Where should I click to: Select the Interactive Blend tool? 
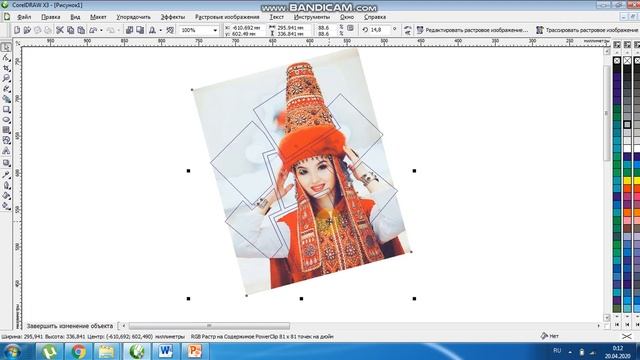click(x=6, y=163)
